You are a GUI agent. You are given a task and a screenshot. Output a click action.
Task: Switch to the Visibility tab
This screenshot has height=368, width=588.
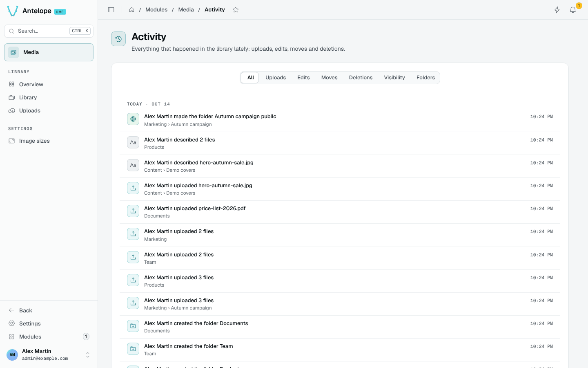pos(394,78)
